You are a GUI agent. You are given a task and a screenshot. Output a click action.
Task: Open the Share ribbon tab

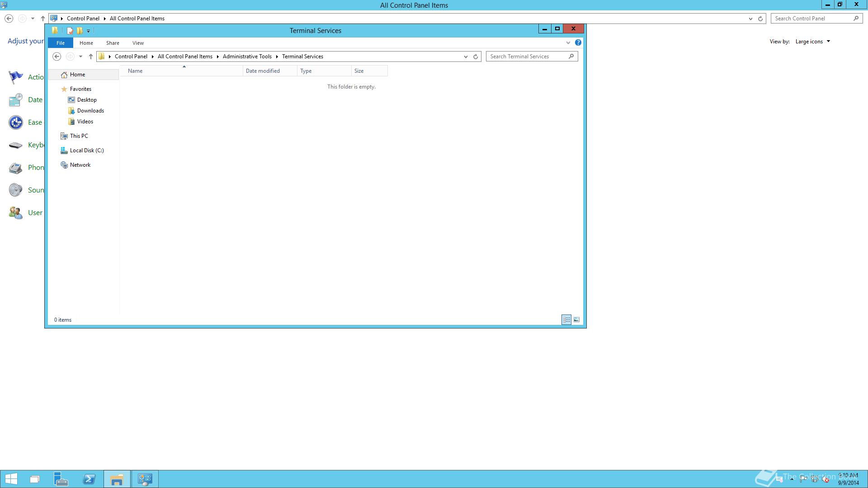pyautogui.click(x=113, y=43)
